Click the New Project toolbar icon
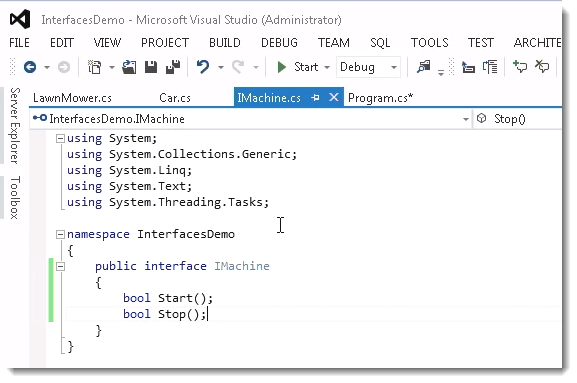 coord(94,67)
